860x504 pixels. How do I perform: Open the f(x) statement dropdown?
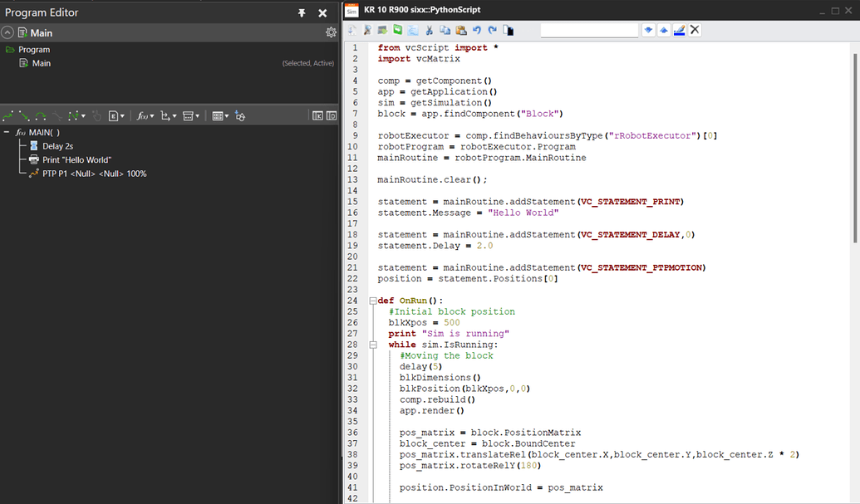click(152, 116)
